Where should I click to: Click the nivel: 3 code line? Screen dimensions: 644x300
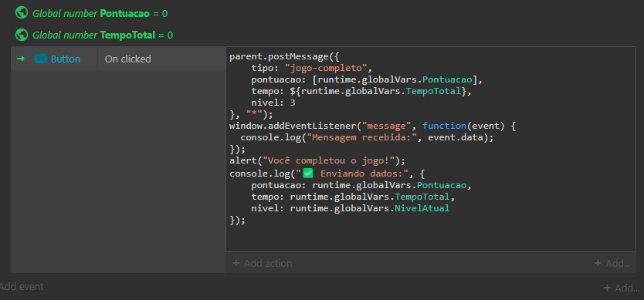pos(273,103)
